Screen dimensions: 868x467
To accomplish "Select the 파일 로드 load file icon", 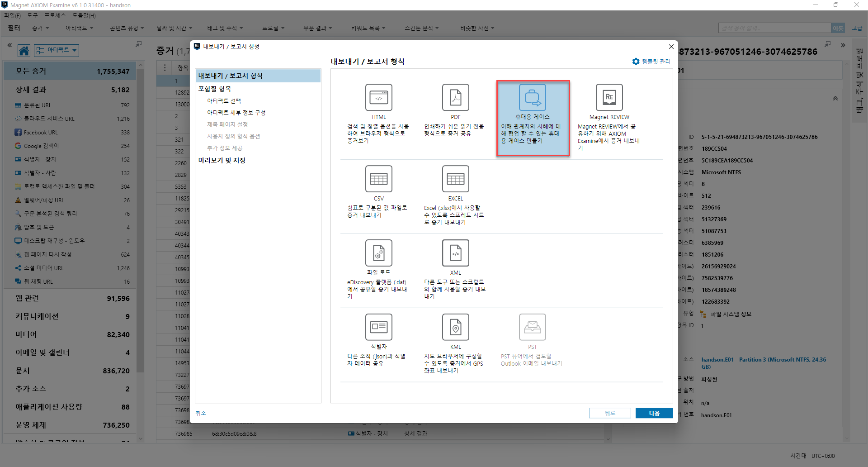I will click(378, 253).
